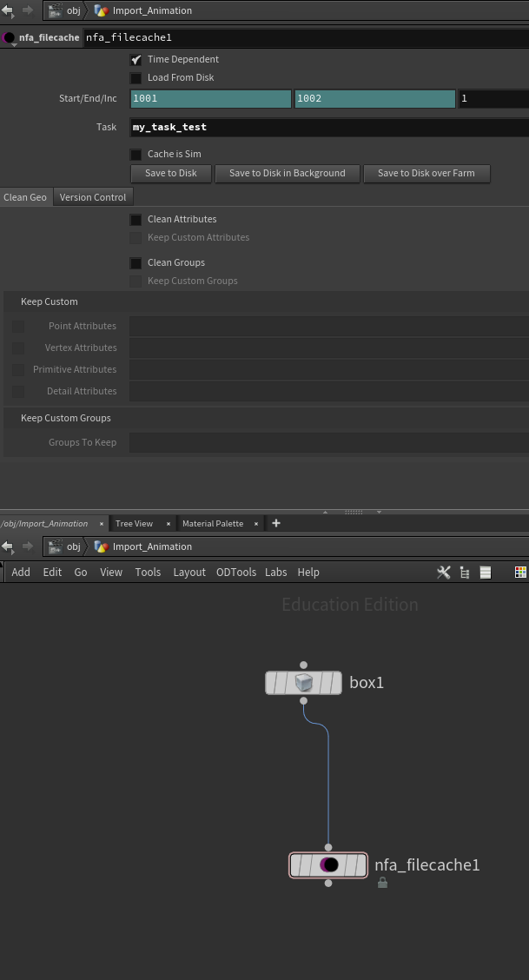Open the Version Control tab
The height and width of the screenshot is (980, 529).
point(93,197)
